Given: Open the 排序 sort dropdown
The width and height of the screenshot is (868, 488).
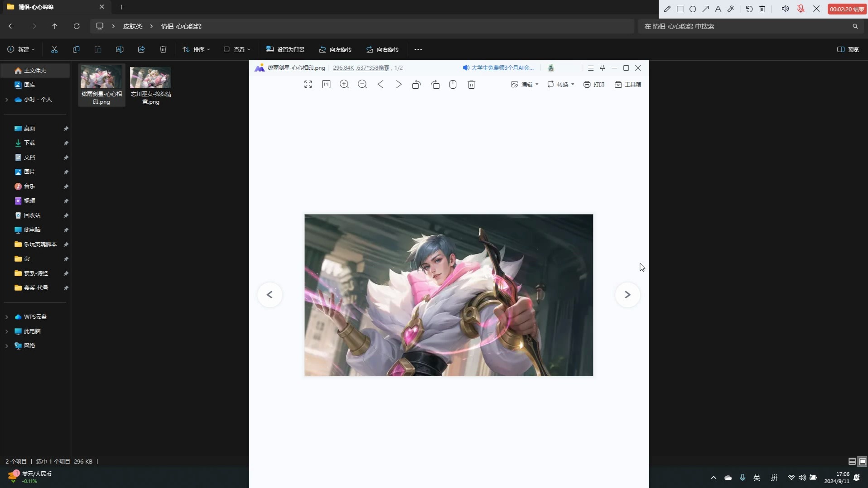Looking at the screenshot, I should [196, 49].
